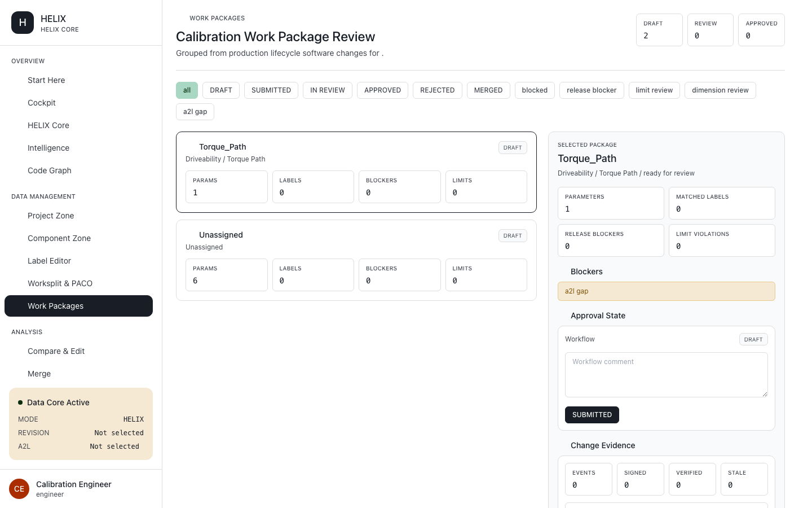The image size is (812, 508).
Task: Filter packages by REJECTED status
Action: (x=438, y=90)
